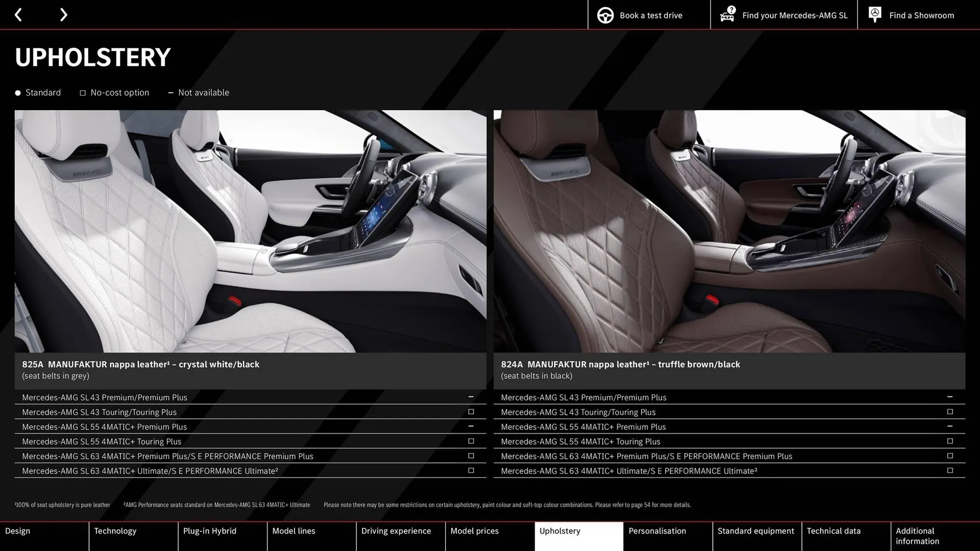980x551 pixels.
Task: Toggle SL 63 Ultimate option for crystal white leather
Action: (x=471, y=470)
